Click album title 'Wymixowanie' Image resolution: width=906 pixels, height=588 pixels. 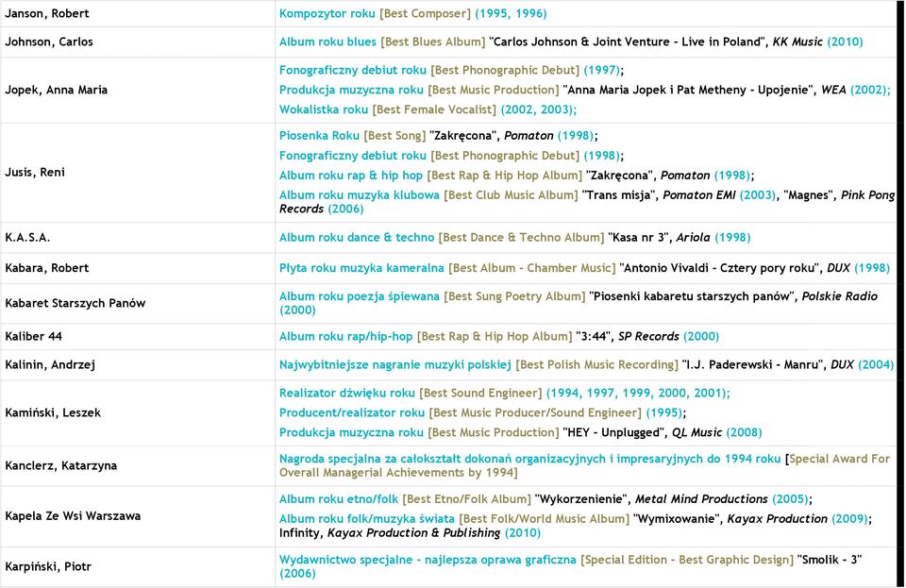coord(678,519)
